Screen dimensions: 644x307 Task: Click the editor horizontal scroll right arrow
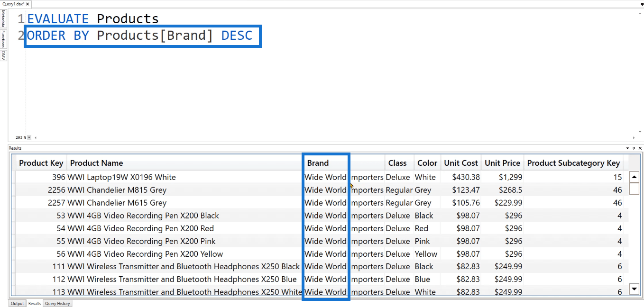point(634,137)
